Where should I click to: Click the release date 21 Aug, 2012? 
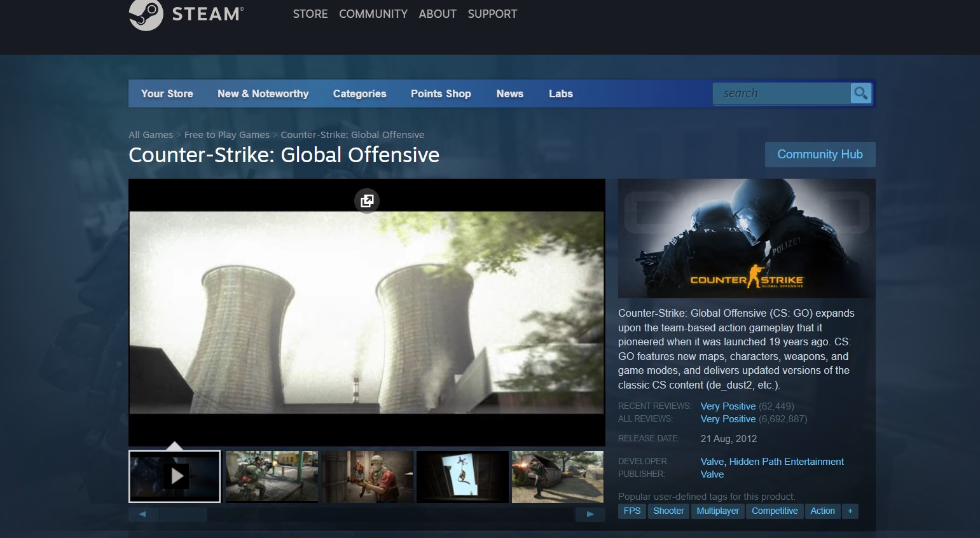coord(729,439)
